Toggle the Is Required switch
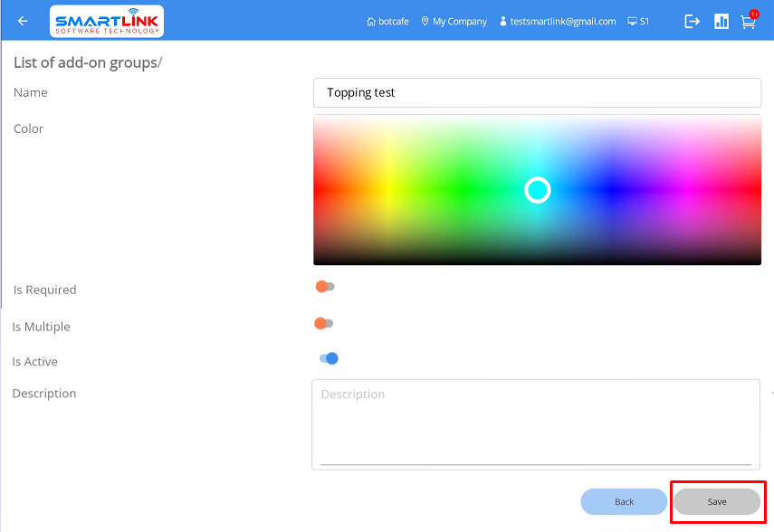This screenshot has width=774, height=532. coord(325,287)
